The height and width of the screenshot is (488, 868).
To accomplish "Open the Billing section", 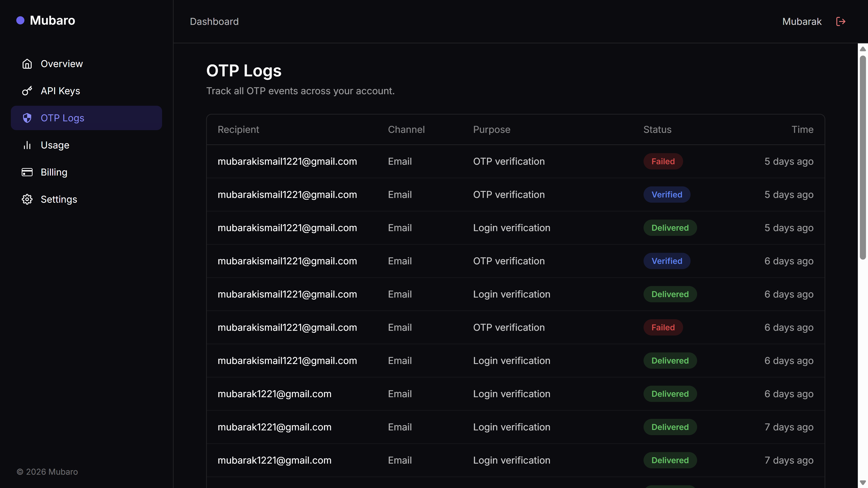I will (x=86, y=172).
